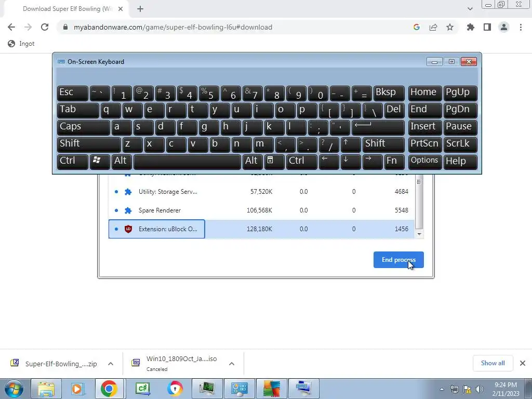Click the Enter key arrow
The image size is (532, 399).
click(x=378, y=127)
